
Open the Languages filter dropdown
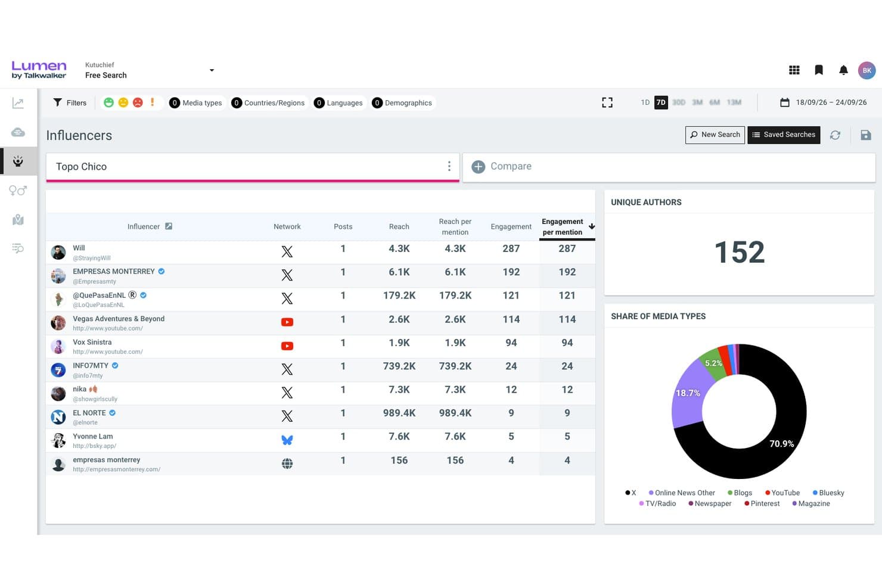pyautogui.click(x=338, y=103)
